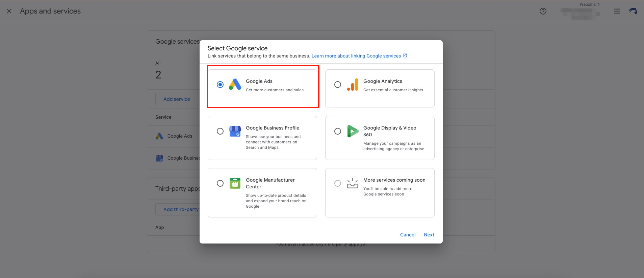
Task: Open the account avatar in top right
Action: pos(633,11)
